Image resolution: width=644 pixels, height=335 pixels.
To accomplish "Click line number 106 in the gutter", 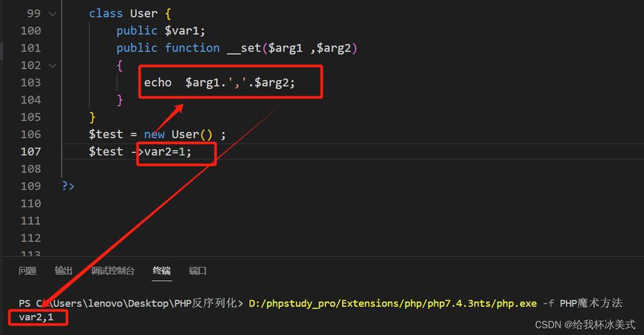I will pyautogui.click(x=31, y=135).
